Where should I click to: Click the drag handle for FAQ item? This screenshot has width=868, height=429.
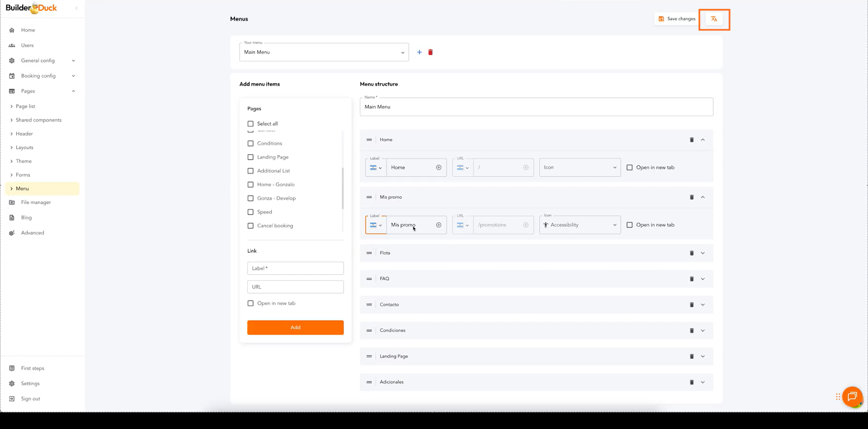369,279
